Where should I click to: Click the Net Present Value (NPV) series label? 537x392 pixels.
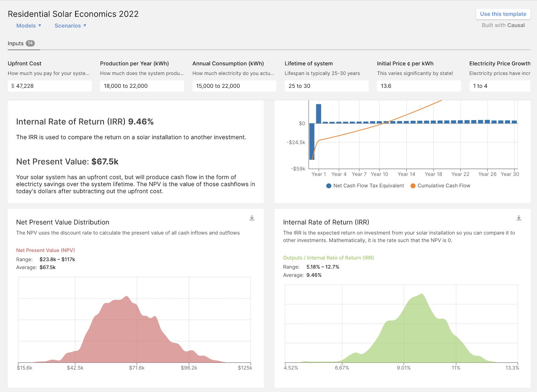45,250
